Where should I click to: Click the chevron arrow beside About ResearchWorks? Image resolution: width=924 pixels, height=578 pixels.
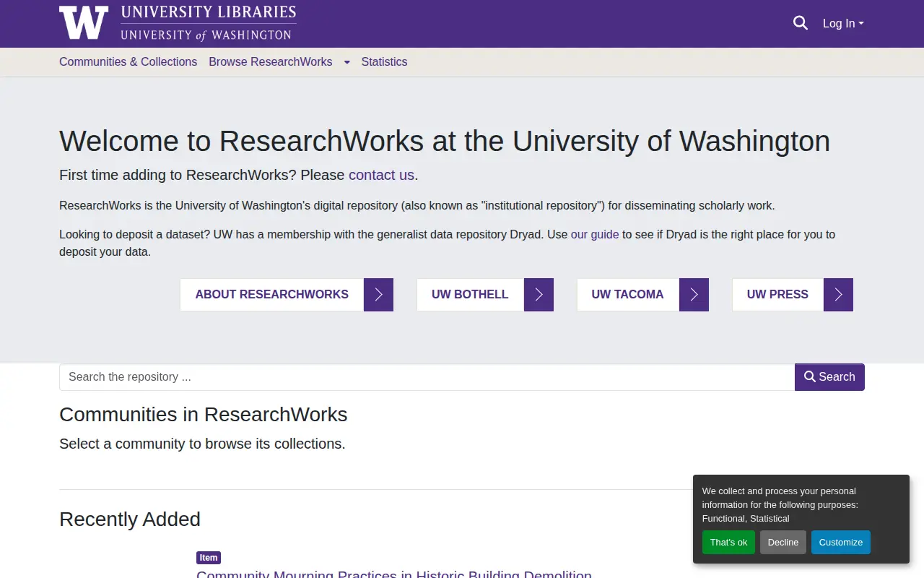coord(378,295)
